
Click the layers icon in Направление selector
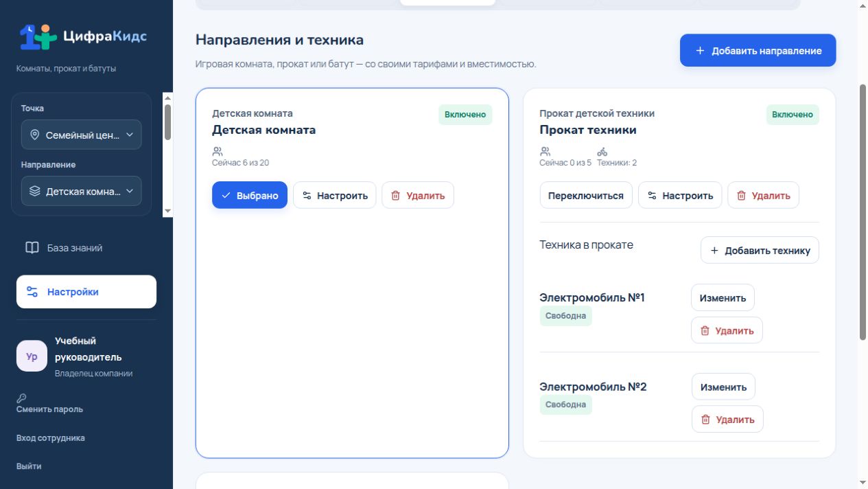pos(35,192)
